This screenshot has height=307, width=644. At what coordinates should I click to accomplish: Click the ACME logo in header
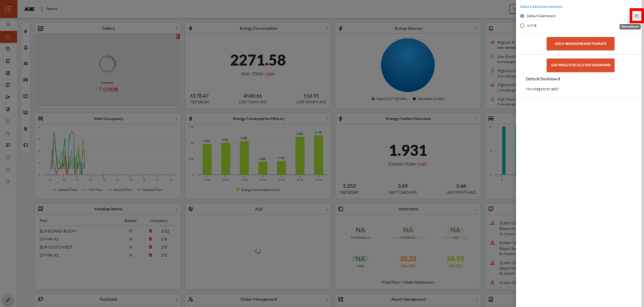click(29, 9)
